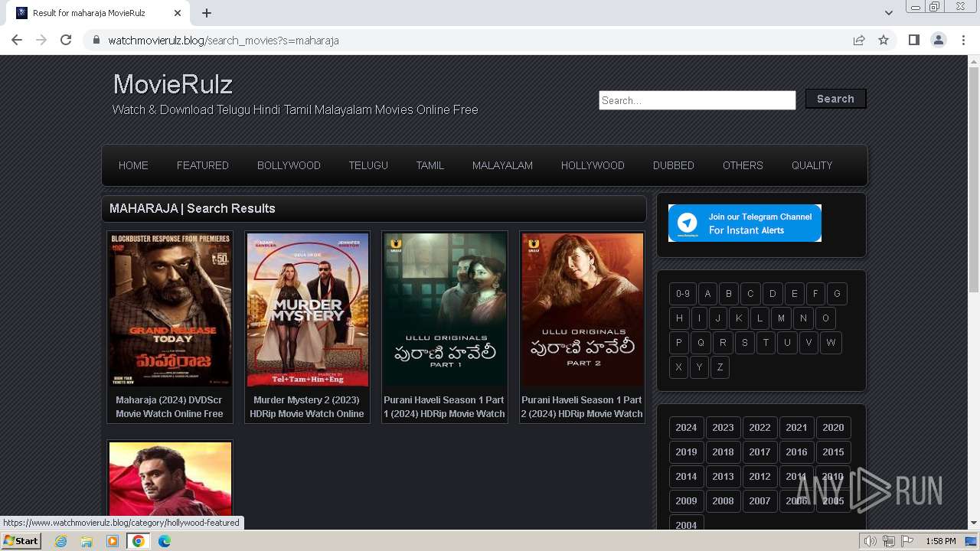Launch Microsoft Edge from taskbar

pyautogui.click(x=165, y=541)
